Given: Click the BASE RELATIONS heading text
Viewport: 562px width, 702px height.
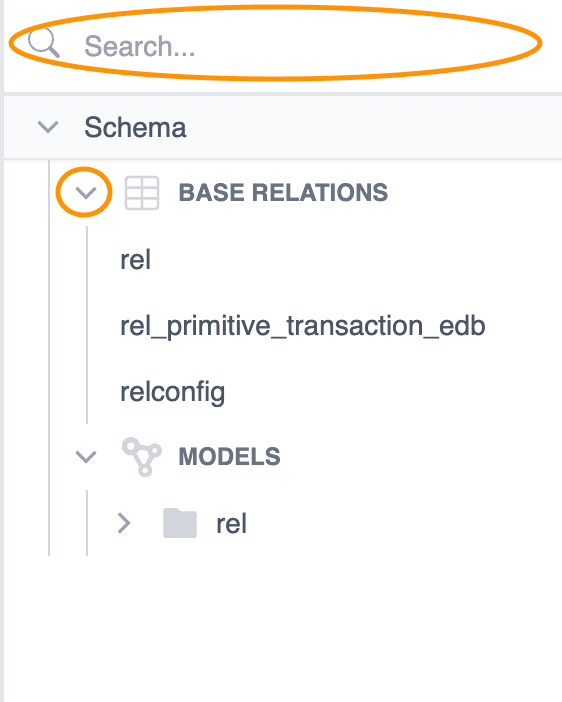Looking at the screenshot, I should coord(283,193).
